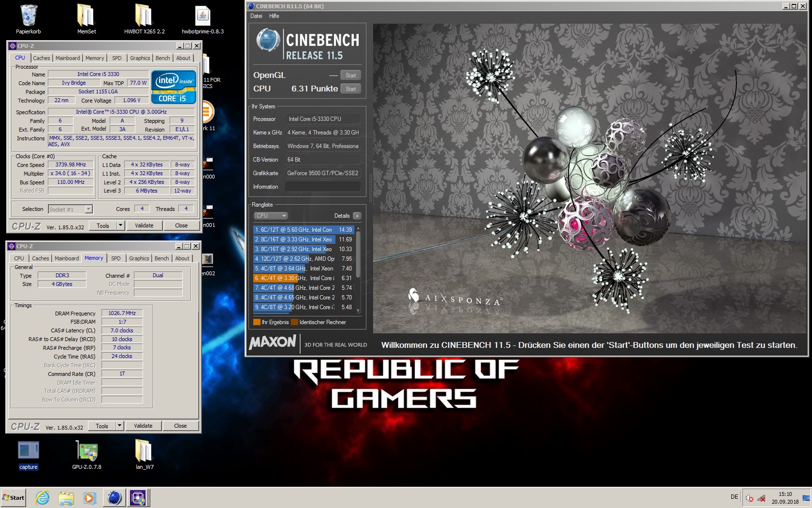Switch to Memory tab in upper CPU-Z

pos(95,58)
